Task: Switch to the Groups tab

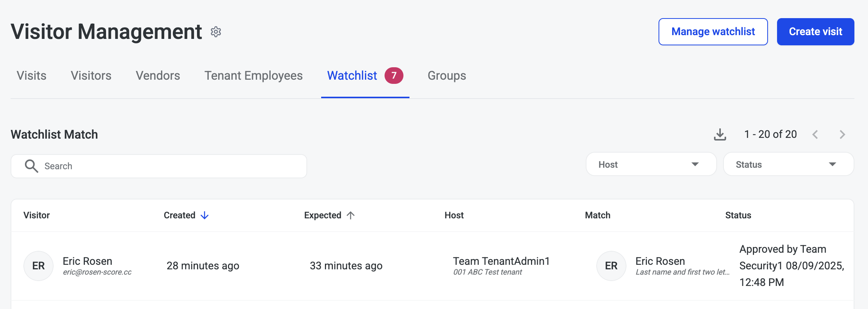Action: pos(446,76)
